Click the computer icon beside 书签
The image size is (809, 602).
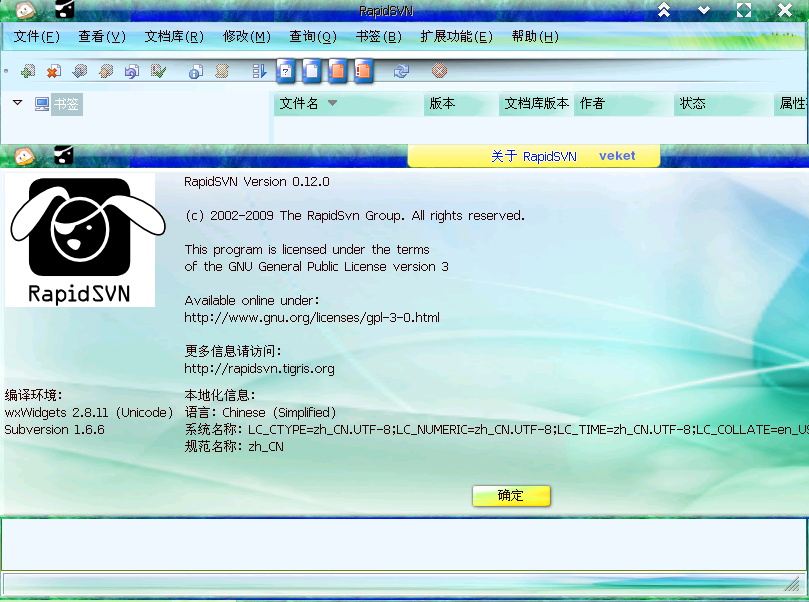pyautogui.click(x=42, y=104)
